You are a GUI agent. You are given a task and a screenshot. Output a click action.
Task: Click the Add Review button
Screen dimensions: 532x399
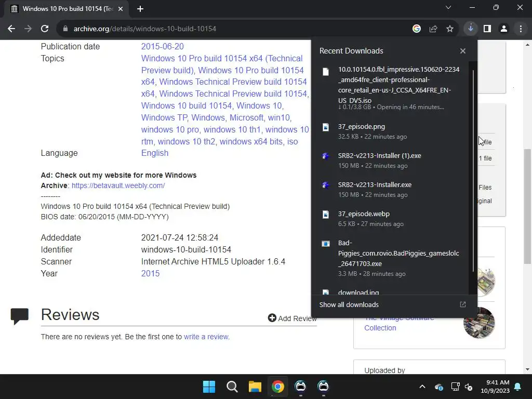tap(292, 318)
